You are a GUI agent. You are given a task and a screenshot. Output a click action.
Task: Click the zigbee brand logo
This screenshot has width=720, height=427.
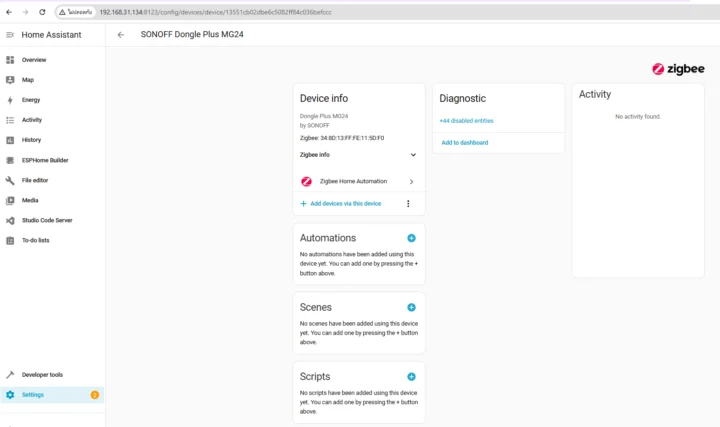point(678,69)
